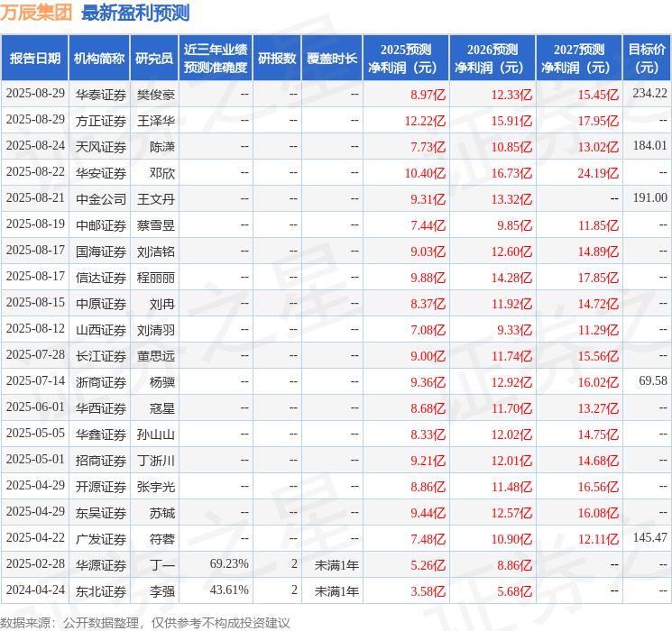Click researcher name 张宇光
672x631 pixels.
(156, 487)
